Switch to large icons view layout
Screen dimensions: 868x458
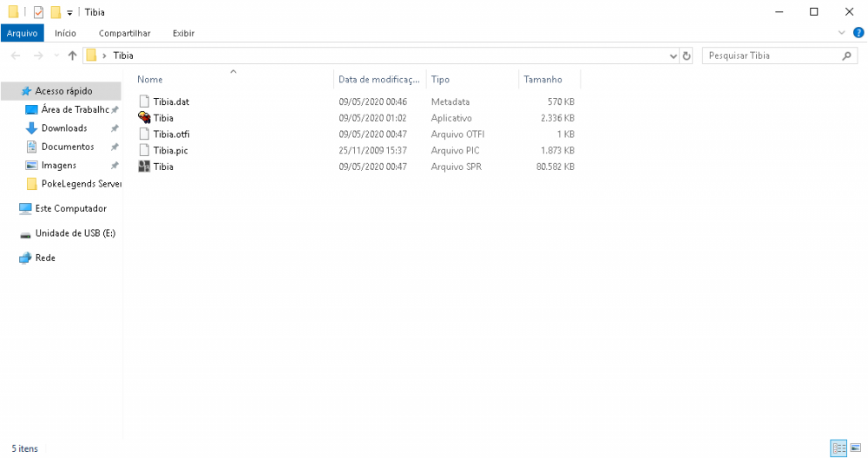point(855,448)
